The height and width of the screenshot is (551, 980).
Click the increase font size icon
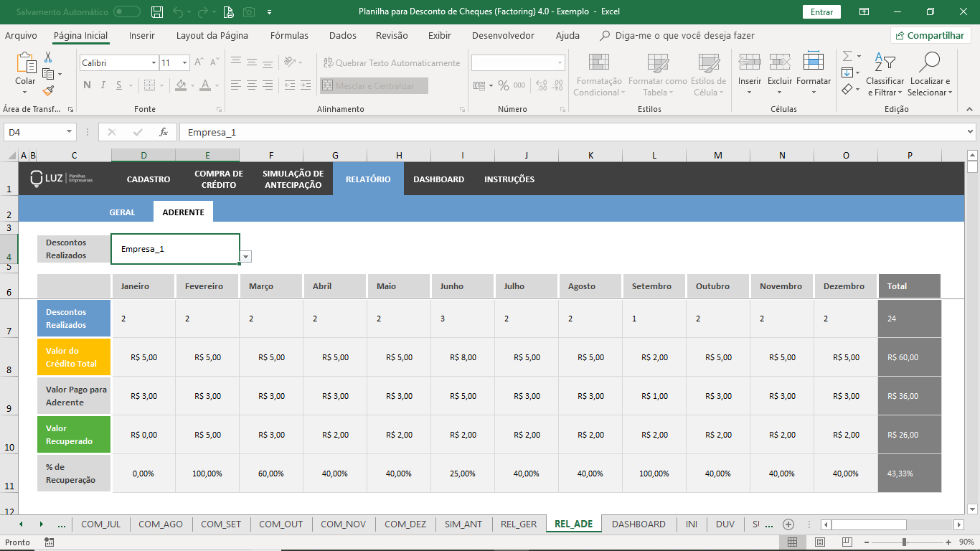pos(199,62)
